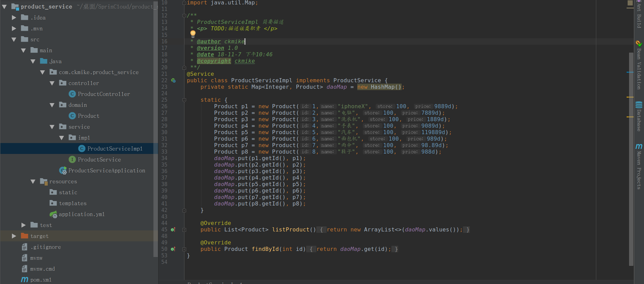Viewport: 644px width, 284px height.
Task: Collapse the service package arrow
Action: point(52,127)
